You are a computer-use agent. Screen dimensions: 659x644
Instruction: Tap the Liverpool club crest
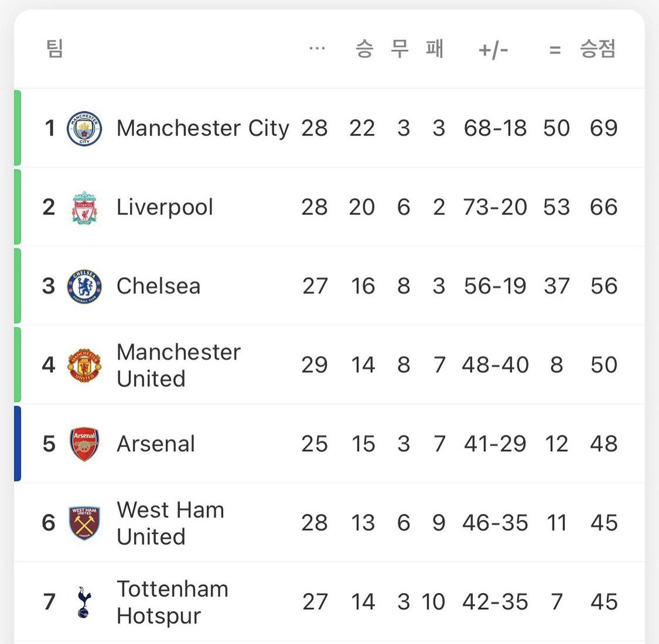pyautogui.click(x=84, y=207)
